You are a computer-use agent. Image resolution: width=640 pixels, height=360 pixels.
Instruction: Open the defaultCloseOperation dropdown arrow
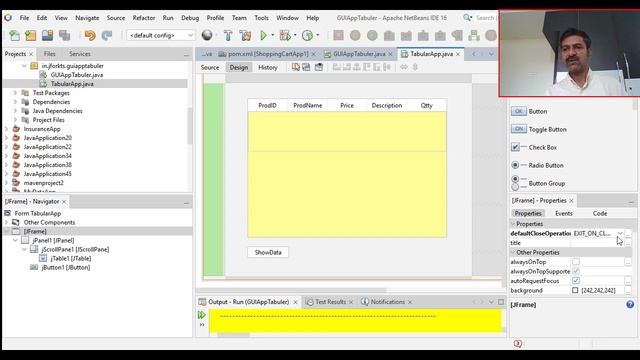pos(620,233)
